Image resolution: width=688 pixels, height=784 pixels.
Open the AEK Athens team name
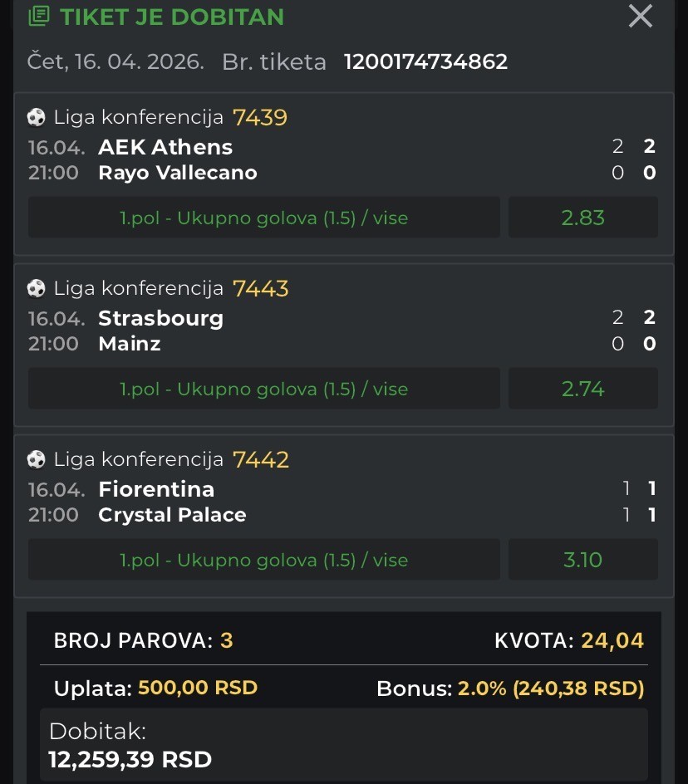(165, 147)
